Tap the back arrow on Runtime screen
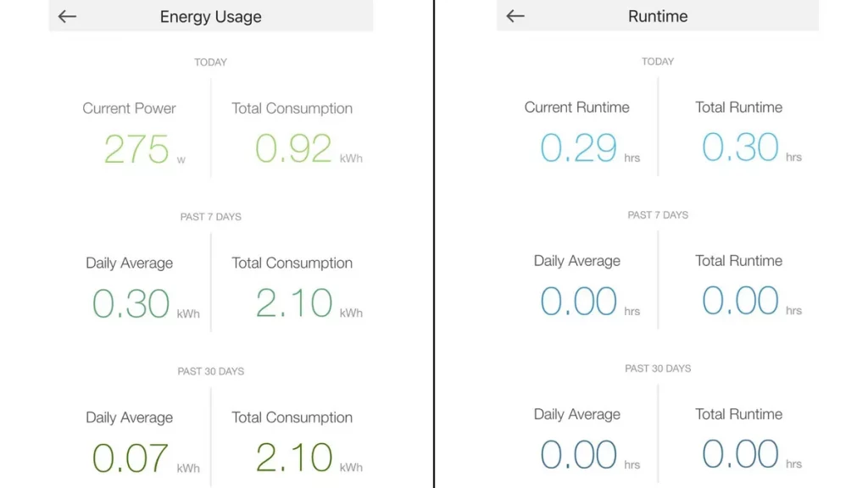This screenshot has height=488, width=868. (x=515, y=16)
